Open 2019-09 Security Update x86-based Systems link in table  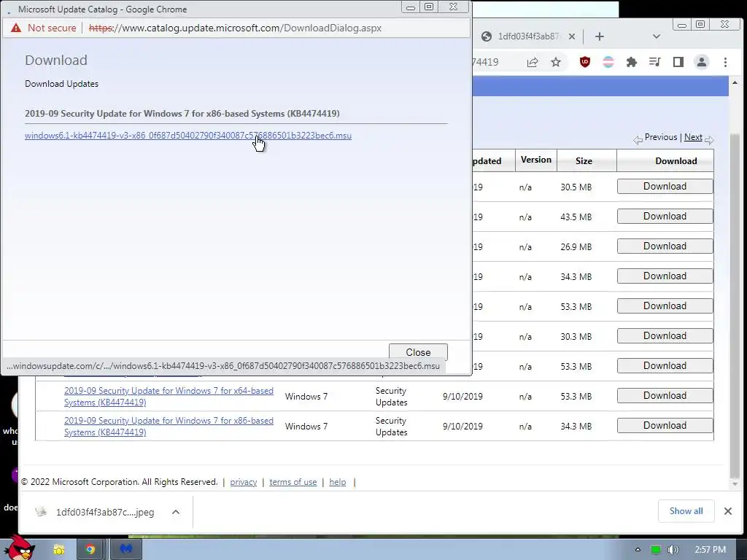(169, 426)
